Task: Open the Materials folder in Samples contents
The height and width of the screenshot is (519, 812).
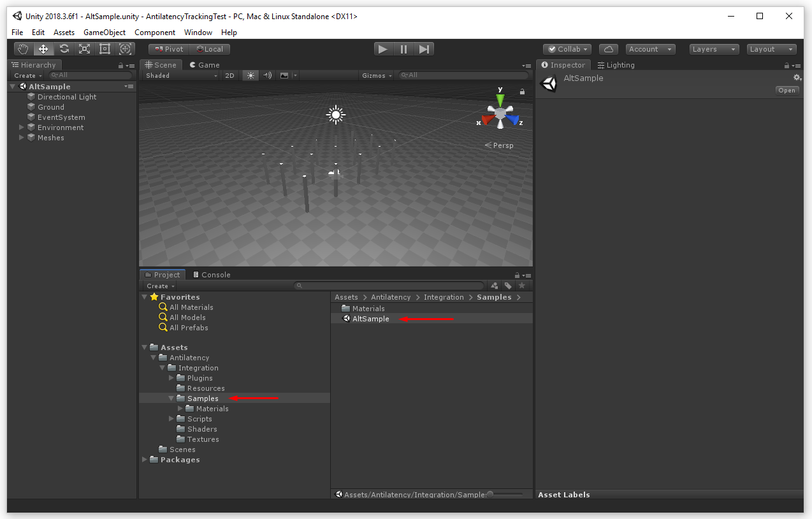Action: pyautogui.click(x=432, y=308)
